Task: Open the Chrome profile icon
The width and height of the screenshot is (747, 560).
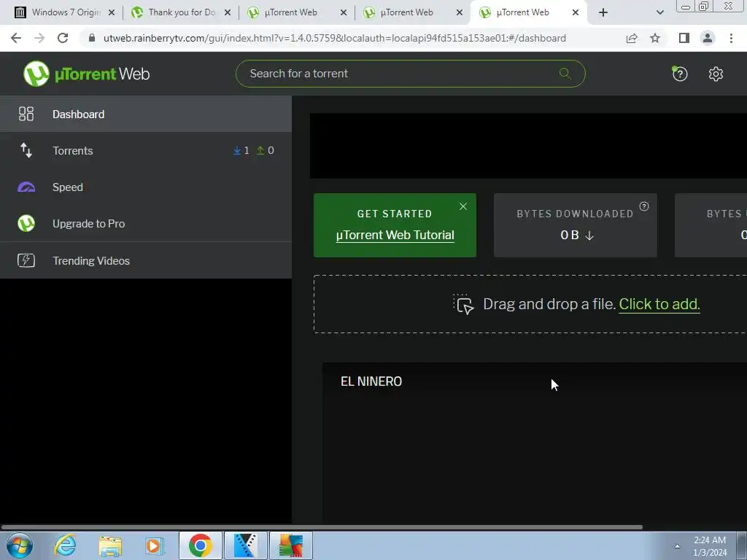Action: click(x=708, y=38)
